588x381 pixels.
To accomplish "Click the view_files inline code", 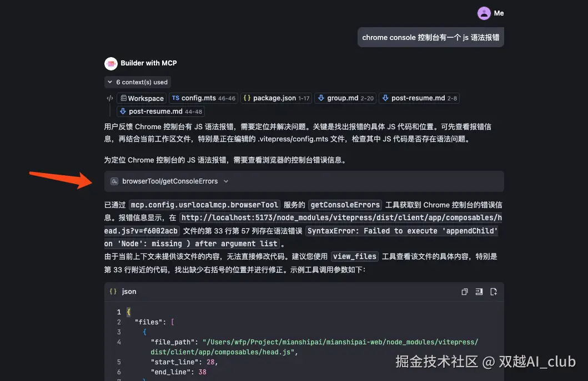I will (355, 257).
